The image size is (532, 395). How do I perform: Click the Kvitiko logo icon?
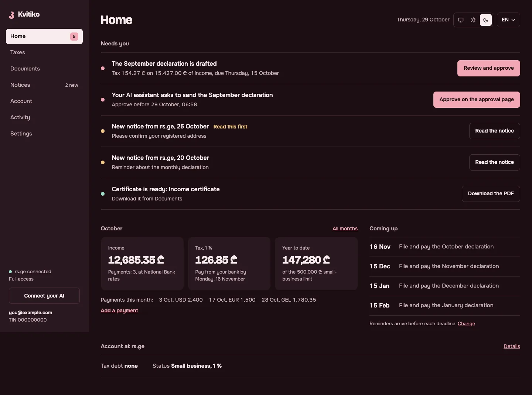tap(11, 15)
